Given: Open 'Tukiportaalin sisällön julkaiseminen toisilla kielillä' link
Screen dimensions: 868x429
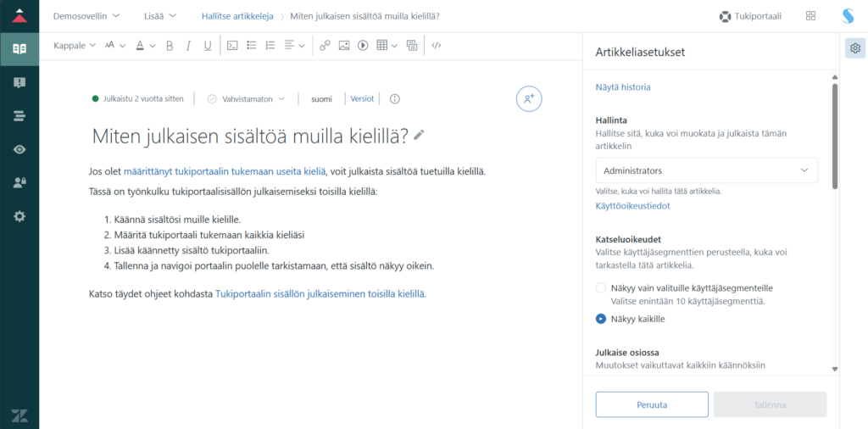Looking at the screenshot, I should tap(320, 294).
